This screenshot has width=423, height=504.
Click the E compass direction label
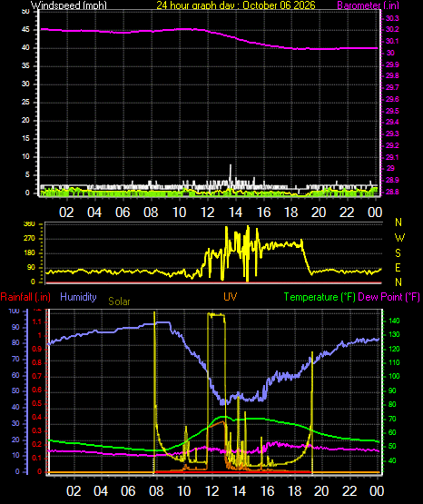398,268
